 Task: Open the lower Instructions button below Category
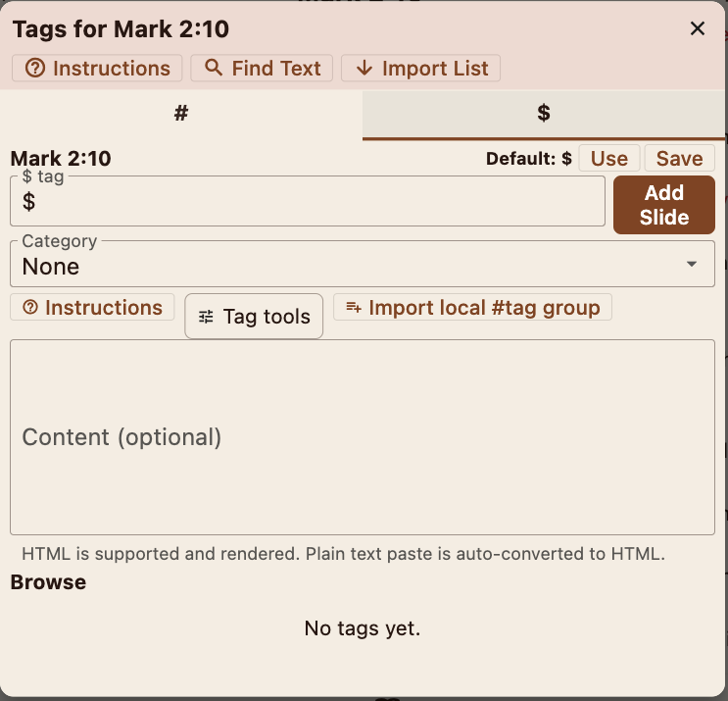[x=92, y=307]
